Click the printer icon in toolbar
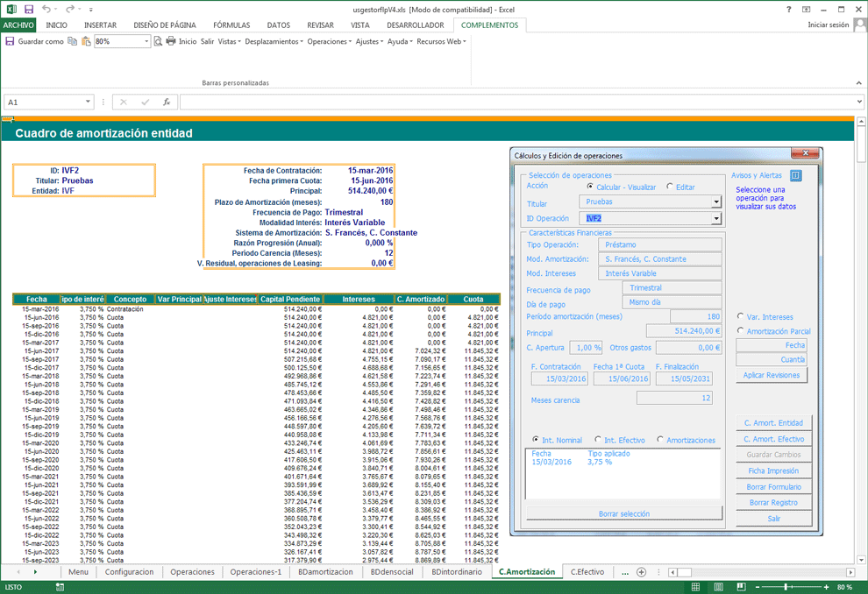Viewport: 868px width, 594px height. (x=170, y=41)
